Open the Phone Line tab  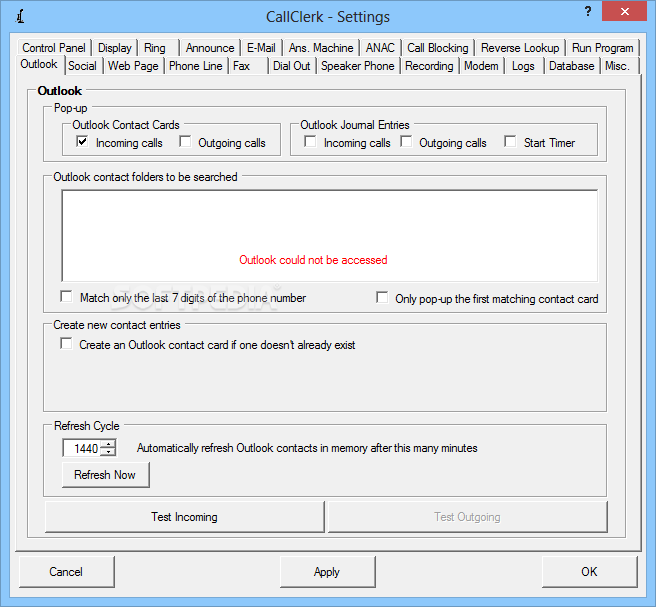click(x=195, y=66)
